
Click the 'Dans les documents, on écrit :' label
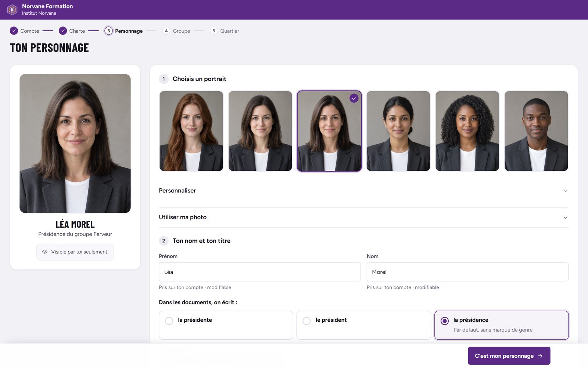(x=198, y=302)
